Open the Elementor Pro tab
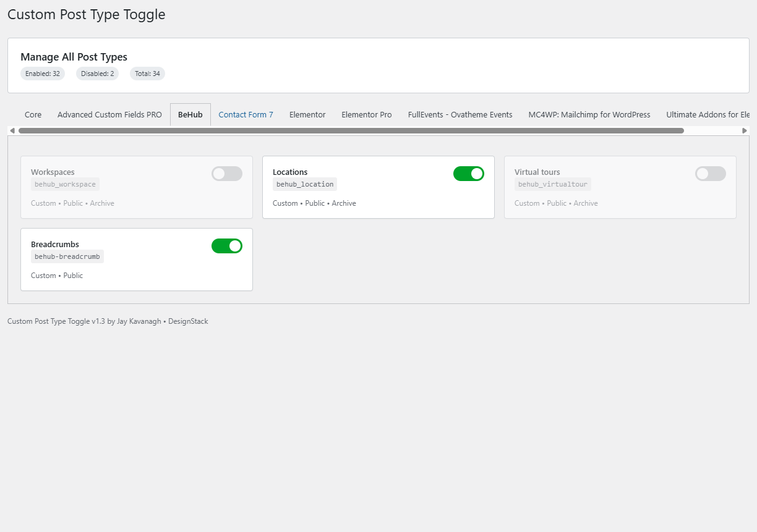 (367, 115)
